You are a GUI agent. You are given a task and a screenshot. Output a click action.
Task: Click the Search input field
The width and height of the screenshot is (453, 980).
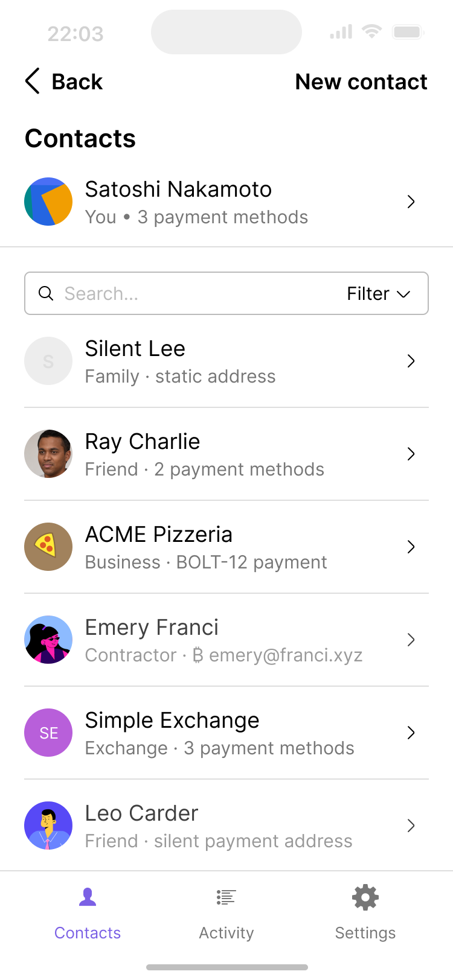[193, 294]
